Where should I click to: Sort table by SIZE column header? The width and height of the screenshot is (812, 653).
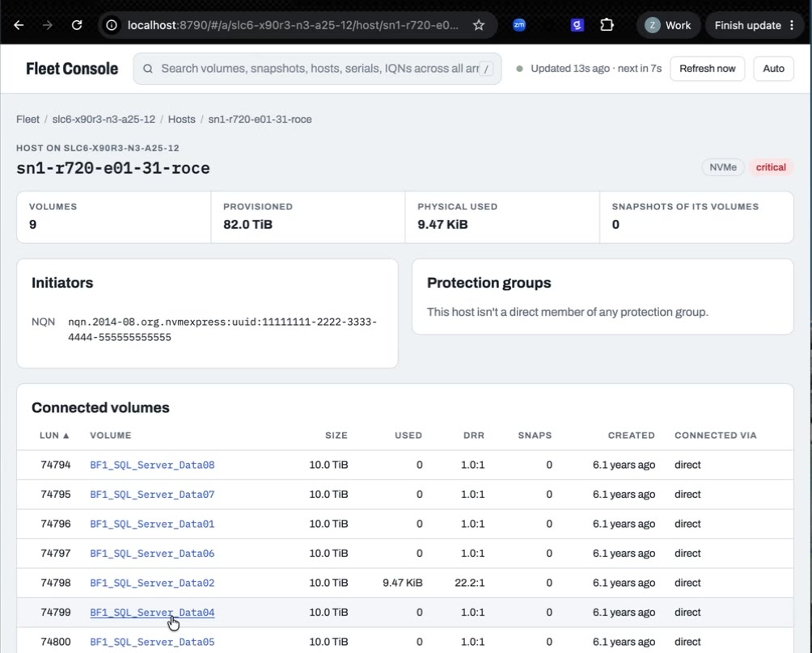tap(336, 435)
